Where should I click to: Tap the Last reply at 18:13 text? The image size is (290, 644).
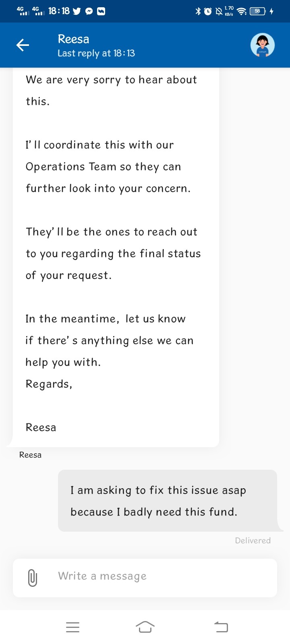point(96,54)
